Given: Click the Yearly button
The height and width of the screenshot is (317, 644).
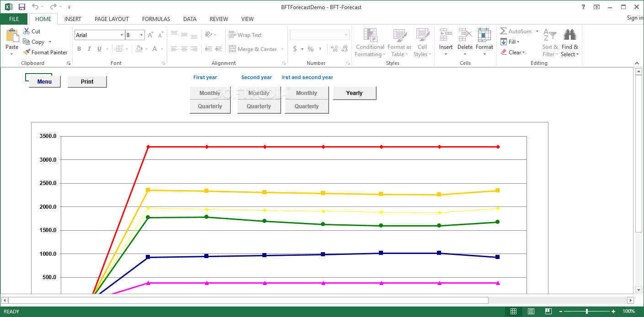Looking at the screenshot, I should click(354, 93).
